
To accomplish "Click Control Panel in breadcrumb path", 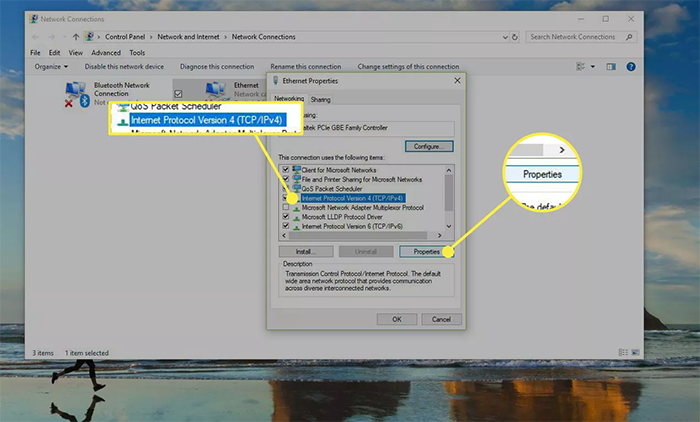I will click(x=125, y=37).
